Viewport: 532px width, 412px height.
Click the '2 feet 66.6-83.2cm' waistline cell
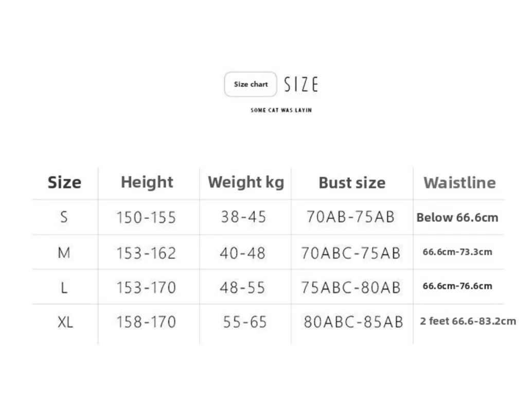[x=468, y=321]
